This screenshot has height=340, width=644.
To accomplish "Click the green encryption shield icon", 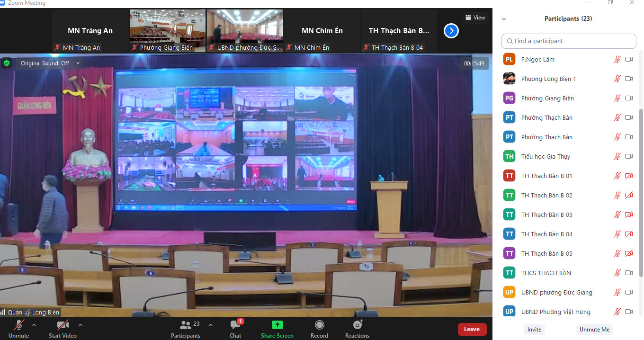I will pos(7,63).
